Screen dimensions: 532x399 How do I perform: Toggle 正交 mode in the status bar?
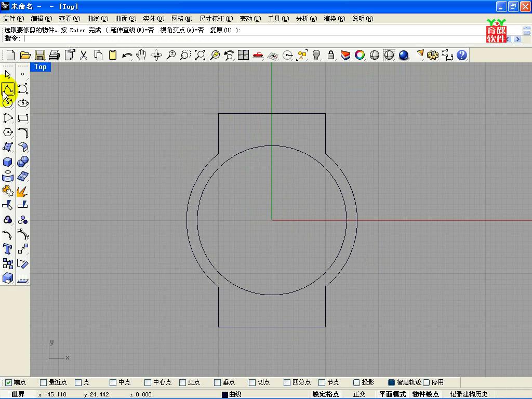click(x=360, y=394)
